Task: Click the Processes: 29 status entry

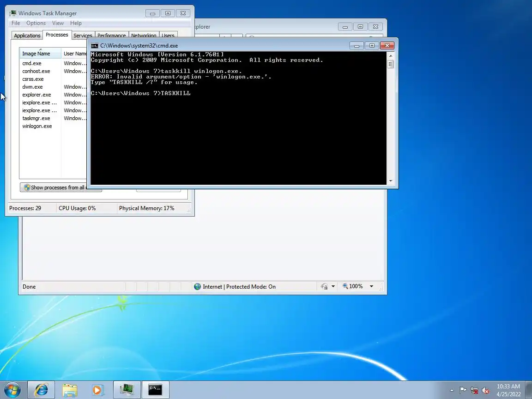Action: (x=25, y=208)
